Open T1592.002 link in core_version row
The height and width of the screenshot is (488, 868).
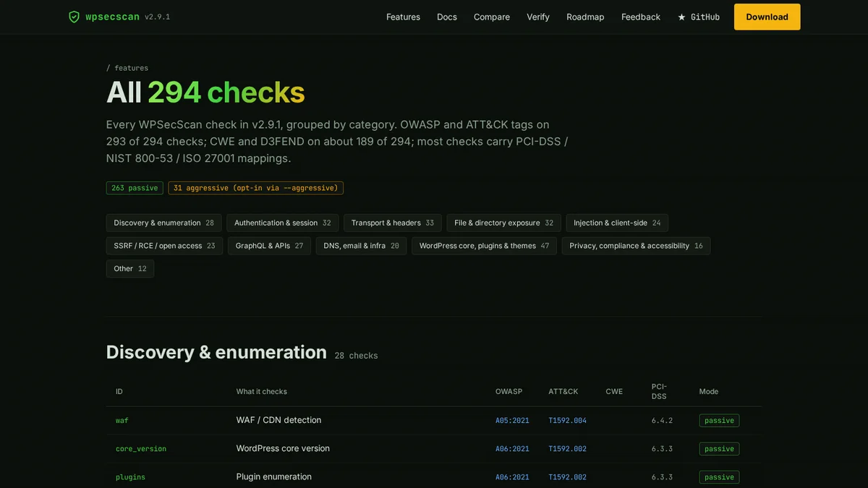tap(568, 449)
